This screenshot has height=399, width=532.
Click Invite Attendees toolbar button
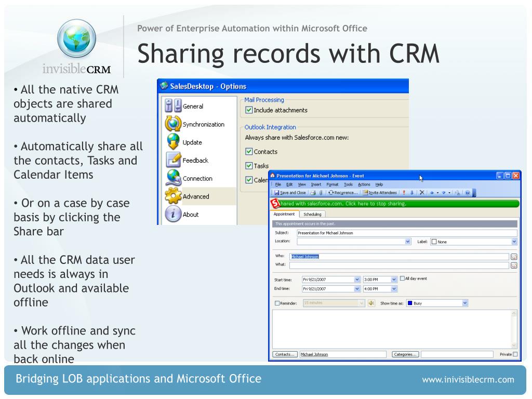pyautogui.click(x=380, y=193)
